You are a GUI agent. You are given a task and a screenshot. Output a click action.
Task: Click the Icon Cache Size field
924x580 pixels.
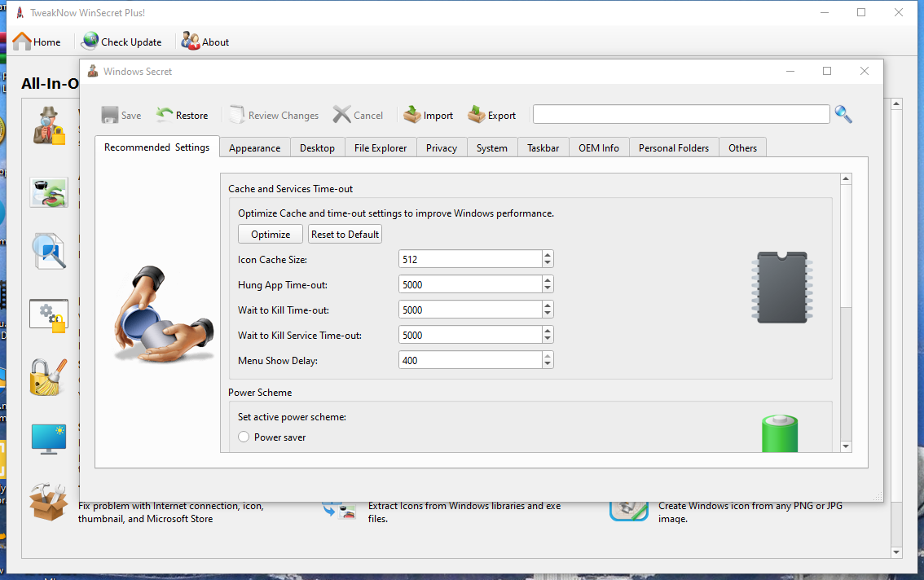coord(470,259)
